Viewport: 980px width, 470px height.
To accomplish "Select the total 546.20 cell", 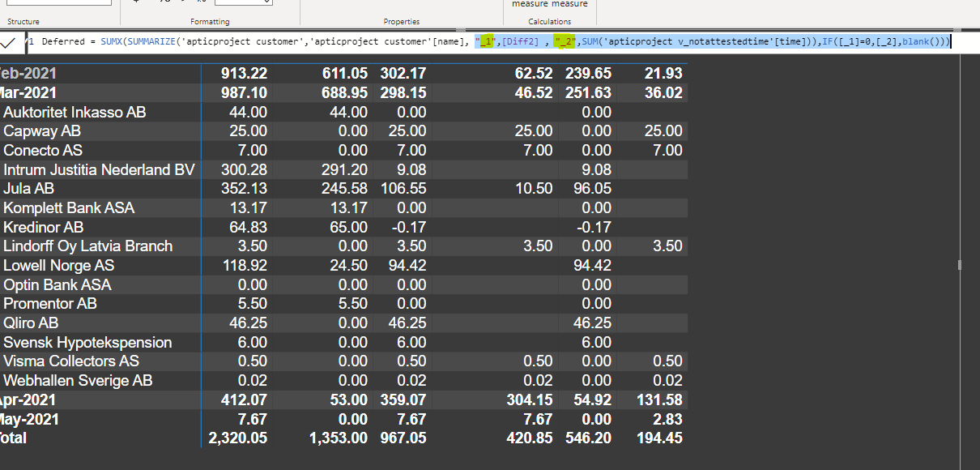I will point(588,438).
